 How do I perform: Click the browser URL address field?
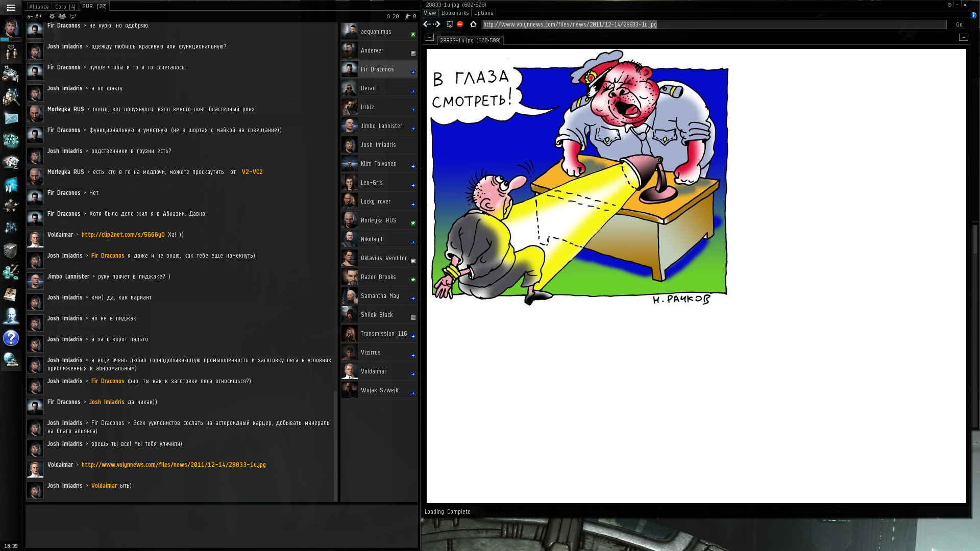coord(714,24)
